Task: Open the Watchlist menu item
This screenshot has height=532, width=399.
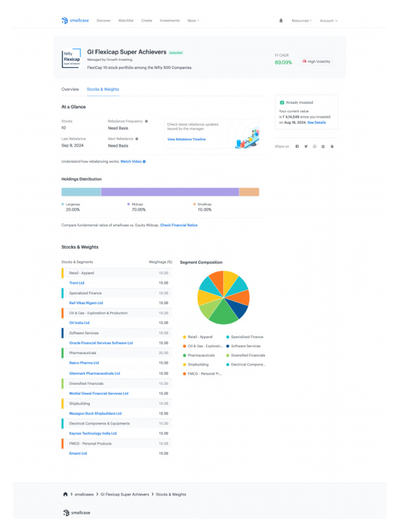Action: pyautogui.click(x=126, y=21)
